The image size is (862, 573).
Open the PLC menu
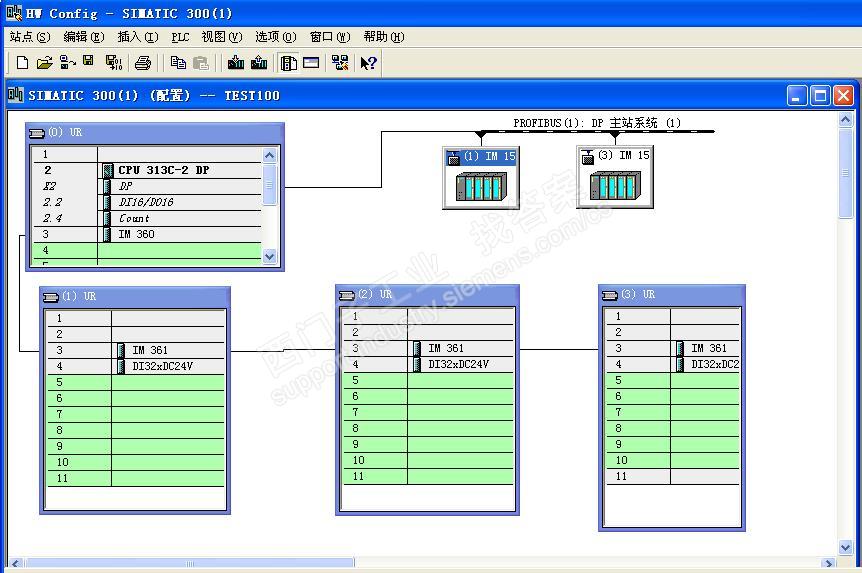(x=180, y=37)
